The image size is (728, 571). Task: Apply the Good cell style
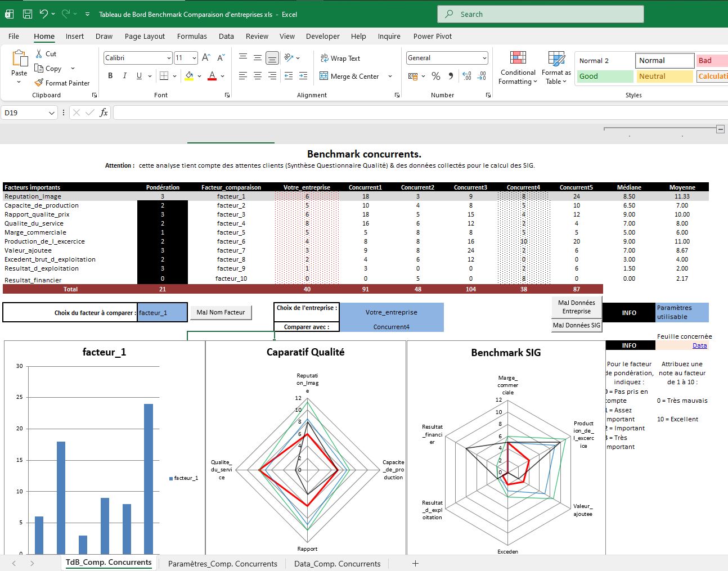(x=605, y=76)
